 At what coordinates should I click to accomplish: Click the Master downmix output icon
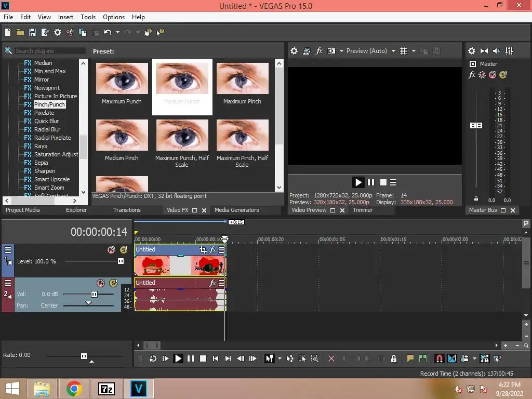click(484, 51)
